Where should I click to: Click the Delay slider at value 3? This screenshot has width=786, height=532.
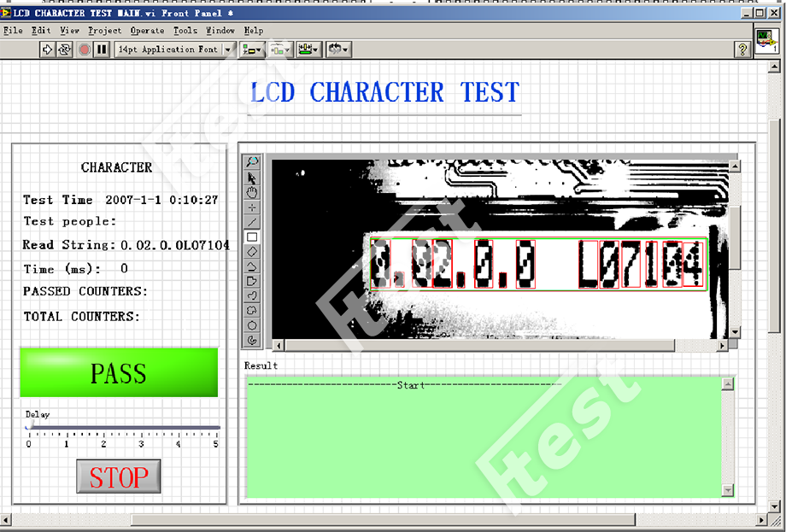coord(141,428)
